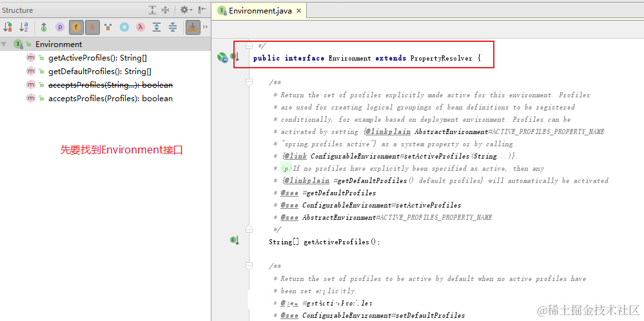The height and width of the screenshot is (321, 644).
Task: Click the 'Environment' name in interface declaration
Action: [x=349, y=58]
